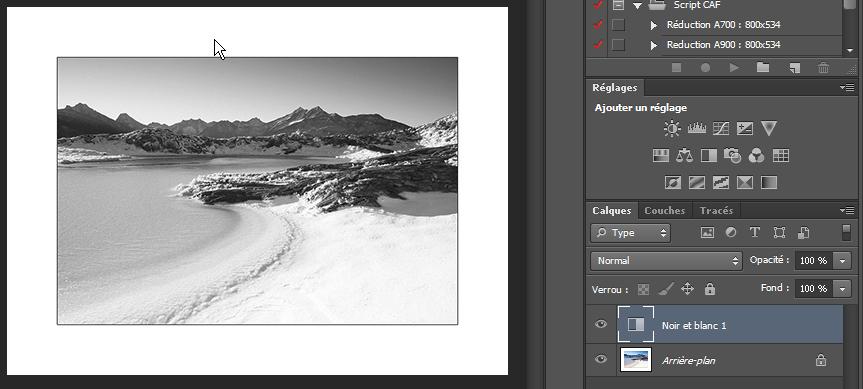Play the selected action
This screenshot has height=389, width=863.
click(x=734, y=68)
